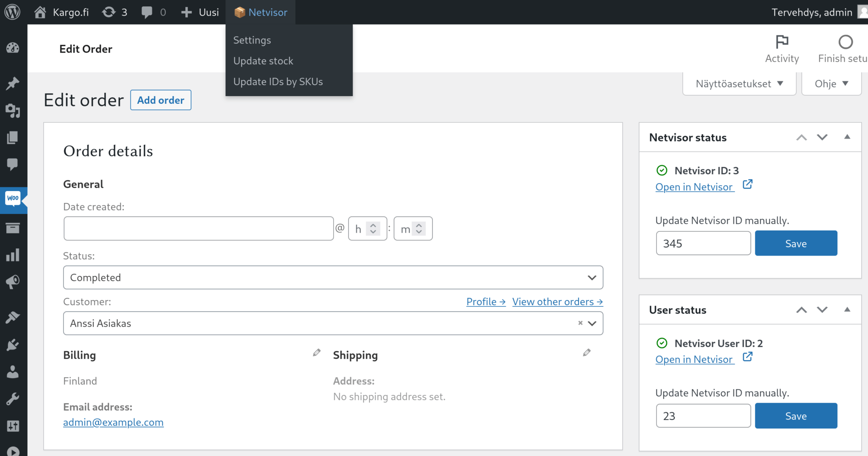Open the Posts pin sidebar icon

13,83
